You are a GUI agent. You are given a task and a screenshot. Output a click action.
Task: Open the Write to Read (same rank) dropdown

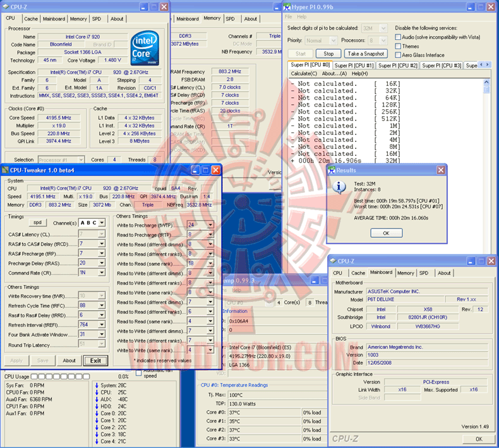tap(210, 263)
